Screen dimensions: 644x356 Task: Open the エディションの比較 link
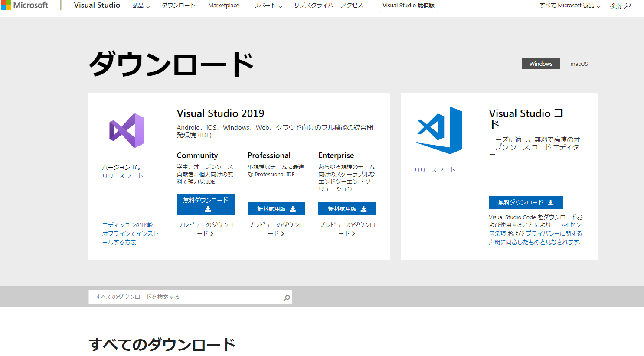(x=127, y=225)
